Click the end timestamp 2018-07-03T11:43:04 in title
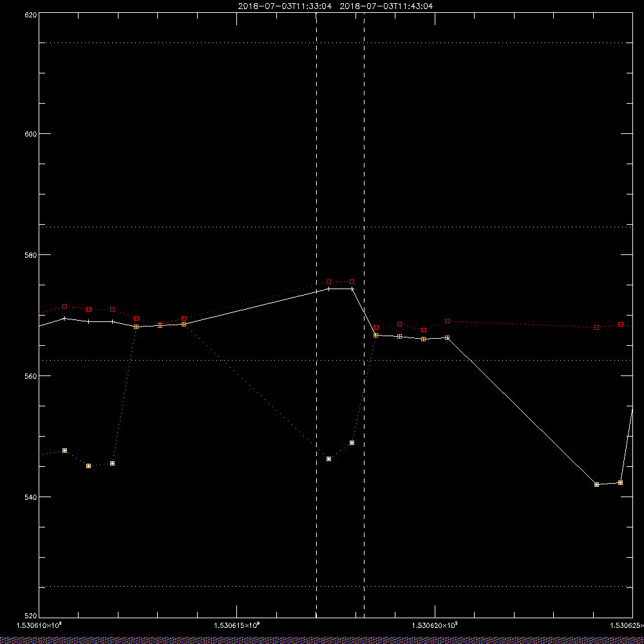 [386, 6]
